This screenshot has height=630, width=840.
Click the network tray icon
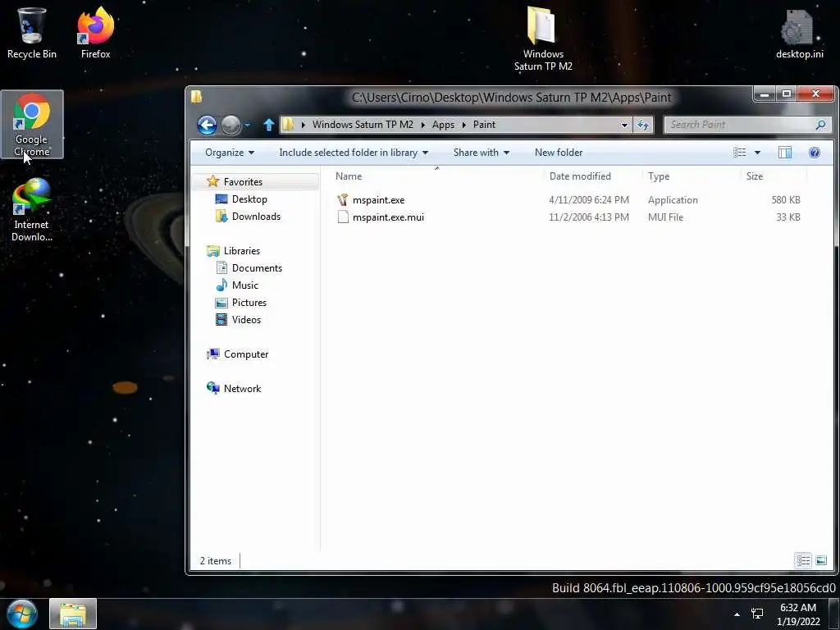pyautogui.click(x=757, y=614)
